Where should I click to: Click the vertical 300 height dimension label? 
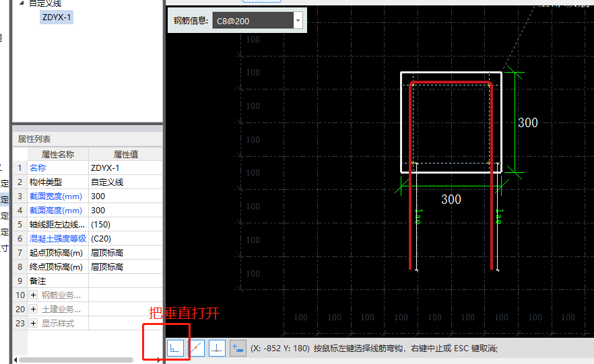[x=528, y=122]
